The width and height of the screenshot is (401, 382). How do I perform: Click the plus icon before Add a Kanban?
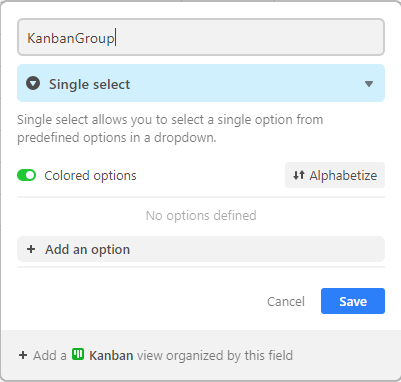pyautogui.click(x=23, y=355)
